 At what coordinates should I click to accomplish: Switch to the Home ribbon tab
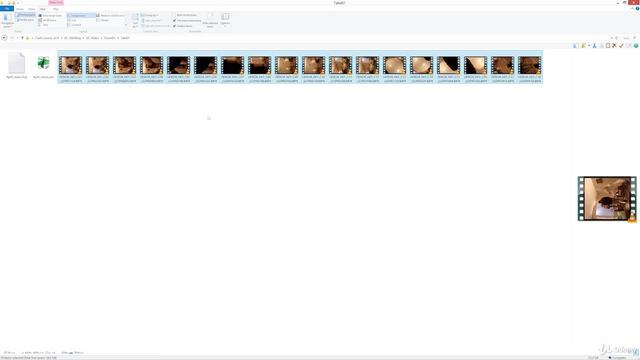point(20,9)
